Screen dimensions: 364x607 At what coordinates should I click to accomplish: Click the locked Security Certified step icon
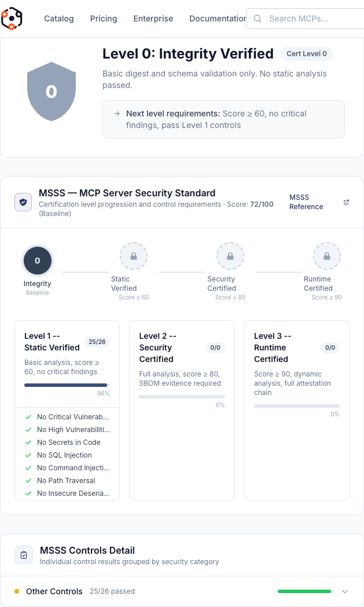tap(230, 256)
